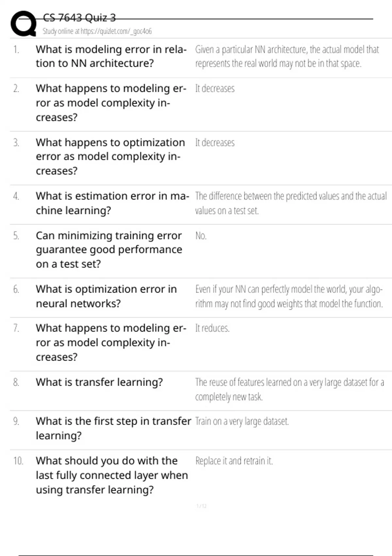The image size is (392, 556).
Task: Click the answer about predicted versus actual values
Action: [x=290, y=203]
